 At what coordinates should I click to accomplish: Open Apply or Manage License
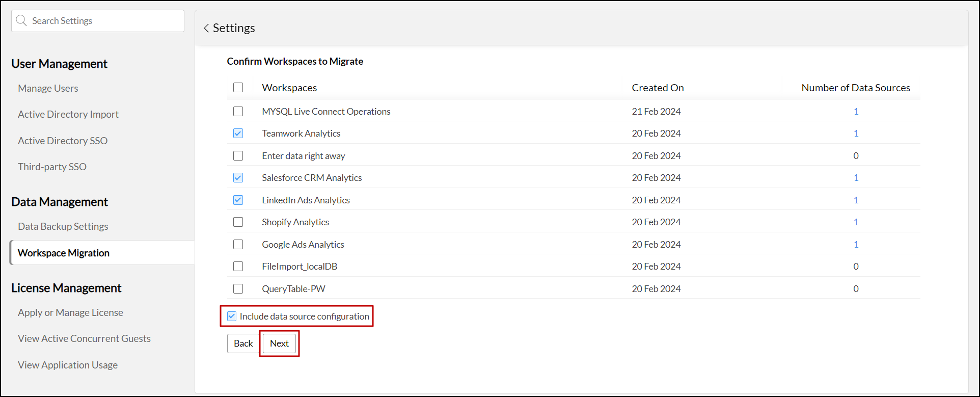(70, 312)
